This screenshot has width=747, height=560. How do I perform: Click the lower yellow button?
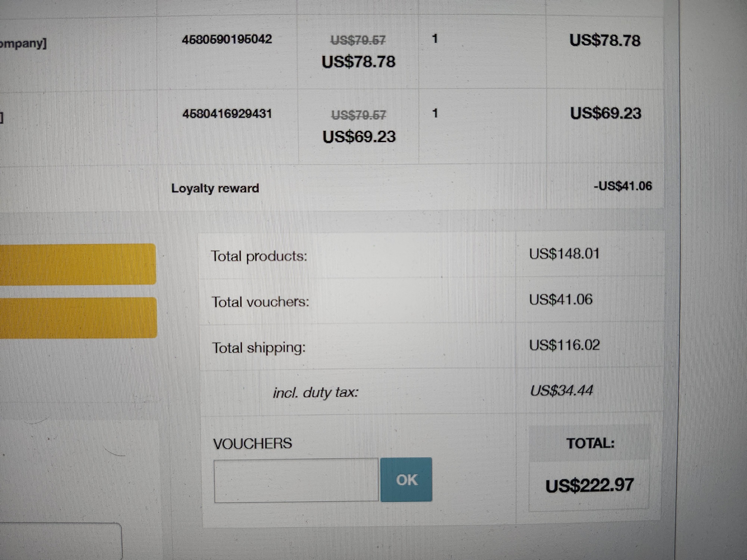click(x=78, y=318)
